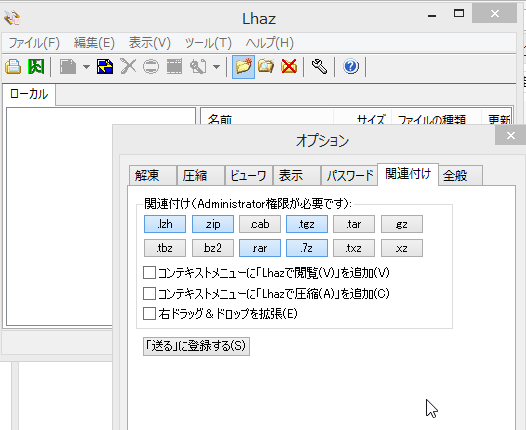526x430 pixels.
Task: Switch to the ビューワ options tab
Action: (x=249, y=175)
